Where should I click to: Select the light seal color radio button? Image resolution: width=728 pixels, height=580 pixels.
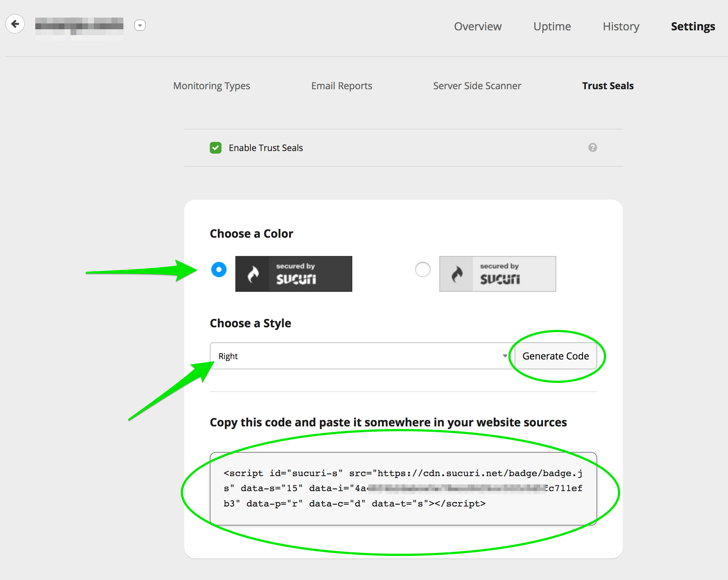(423, 270)
